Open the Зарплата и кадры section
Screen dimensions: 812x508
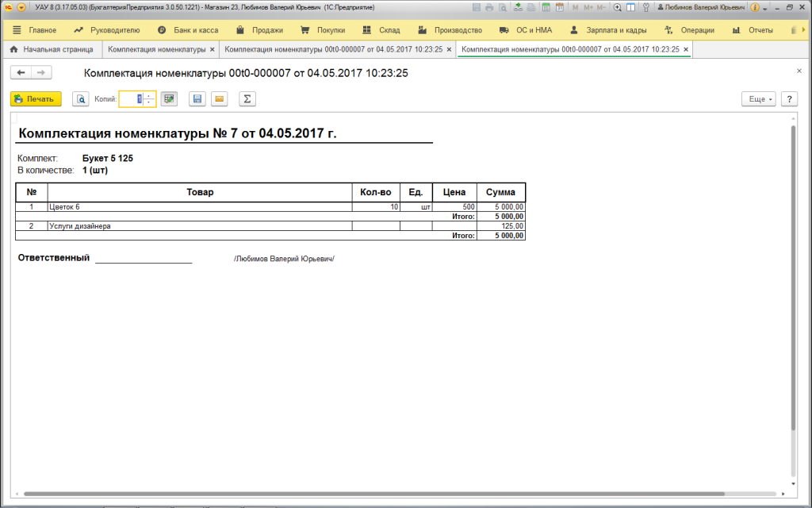(x=608, y=30)
